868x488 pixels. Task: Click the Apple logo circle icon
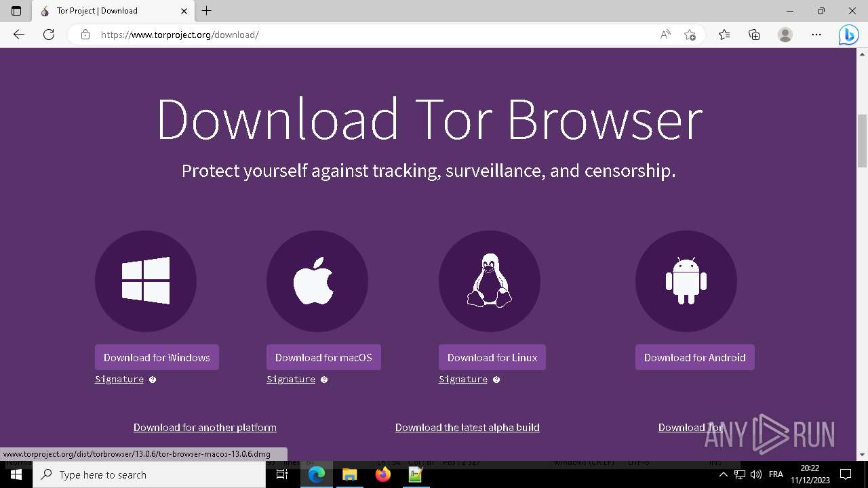point(317,281)
